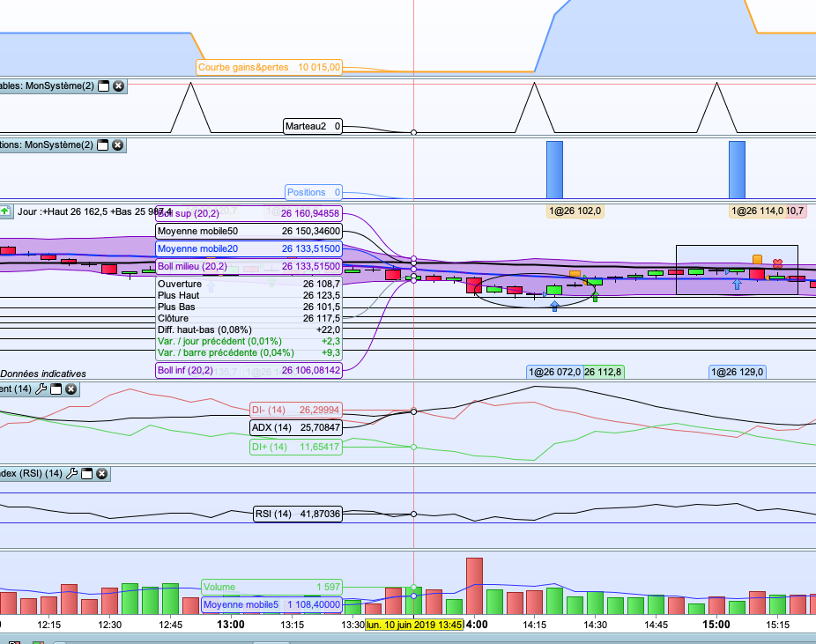Screen dimensions: 816x644
Task: Click Diff. haut-bas (0,08%) row
Action: (x=249, y=329)
